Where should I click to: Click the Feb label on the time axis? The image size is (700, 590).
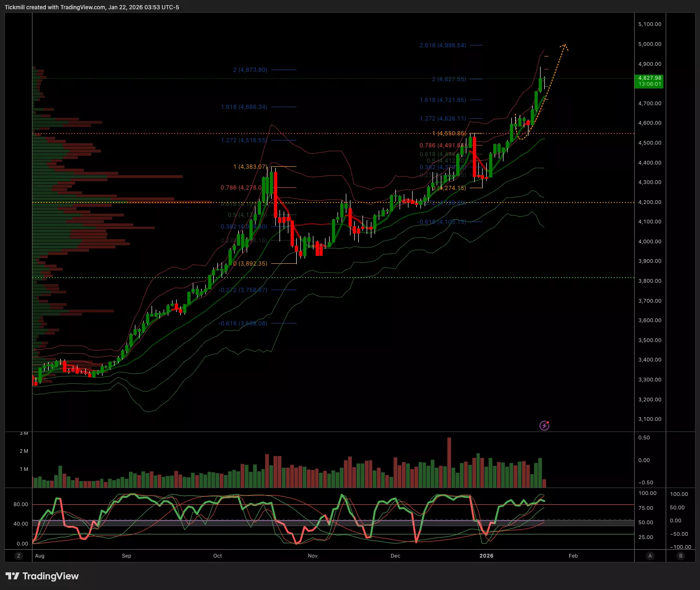[x=573, y=556]
